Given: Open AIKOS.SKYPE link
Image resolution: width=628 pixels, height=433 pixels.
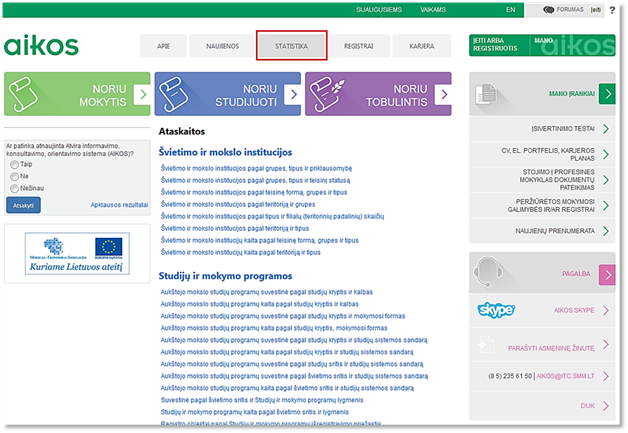Looking at the screenshot, I should point(574,310).
